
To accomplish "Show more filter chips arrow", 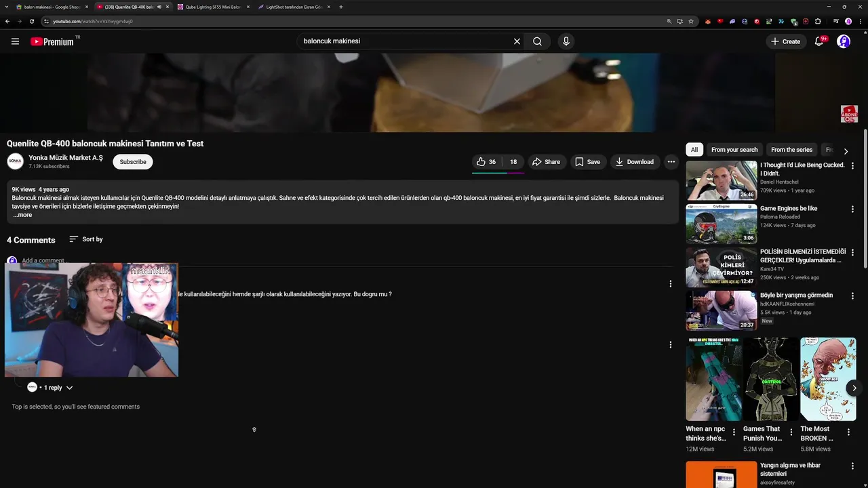I will pos(846,151).
